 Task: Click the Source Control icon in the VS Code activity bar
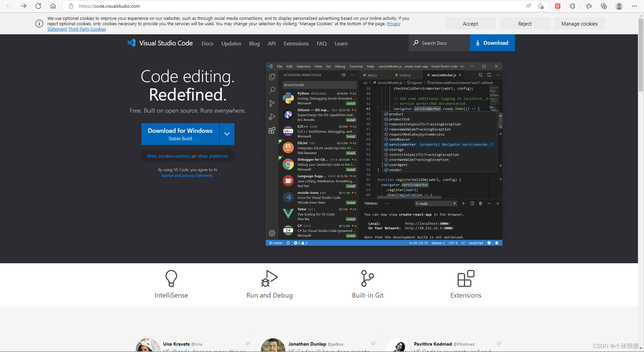click(272, 104)
